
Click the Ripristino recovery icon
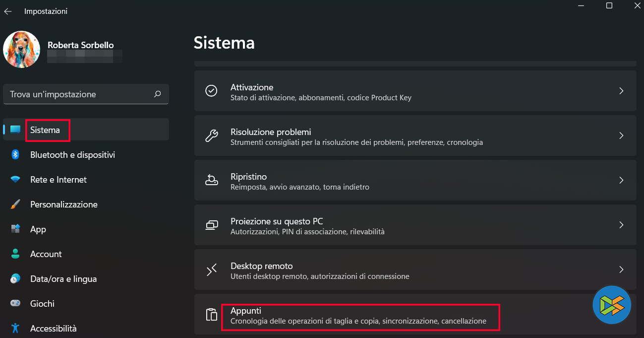212,180
